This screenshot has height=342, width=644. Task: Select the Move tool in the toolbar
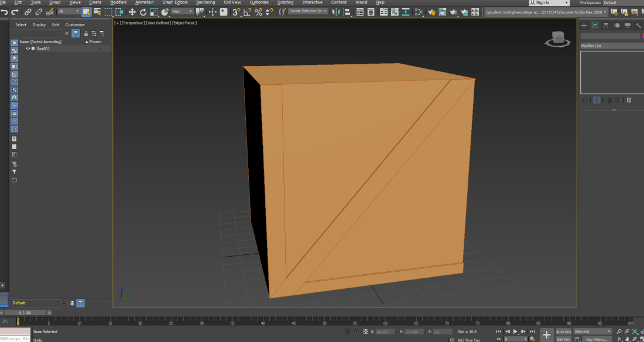[132, 12]
